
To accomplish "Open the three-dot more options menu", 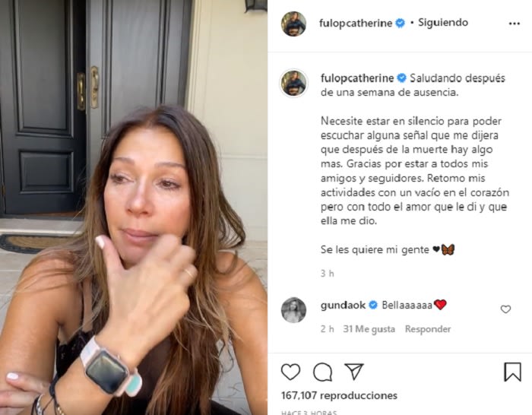I will click(x=515, y=24).
